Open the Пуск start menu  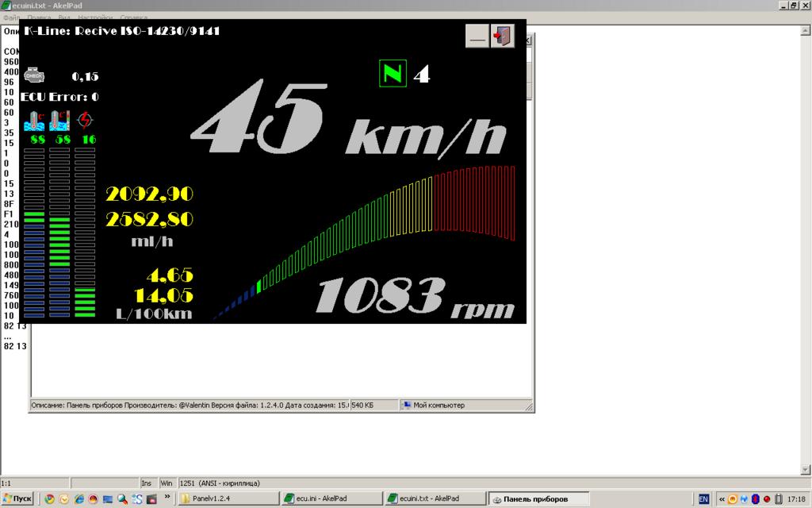tap(17, 498)
